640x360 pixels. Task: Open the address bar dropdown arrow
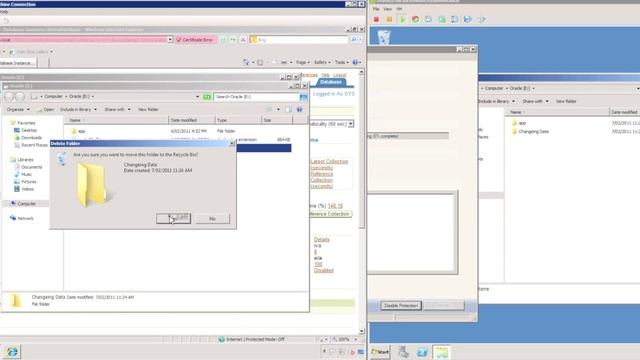click(x=170, y=40)
